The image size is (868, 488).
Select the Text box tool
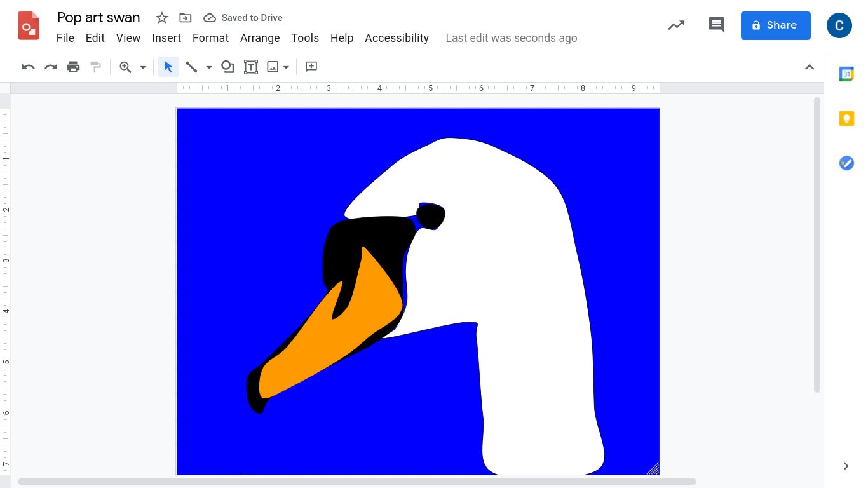point(251,67)
